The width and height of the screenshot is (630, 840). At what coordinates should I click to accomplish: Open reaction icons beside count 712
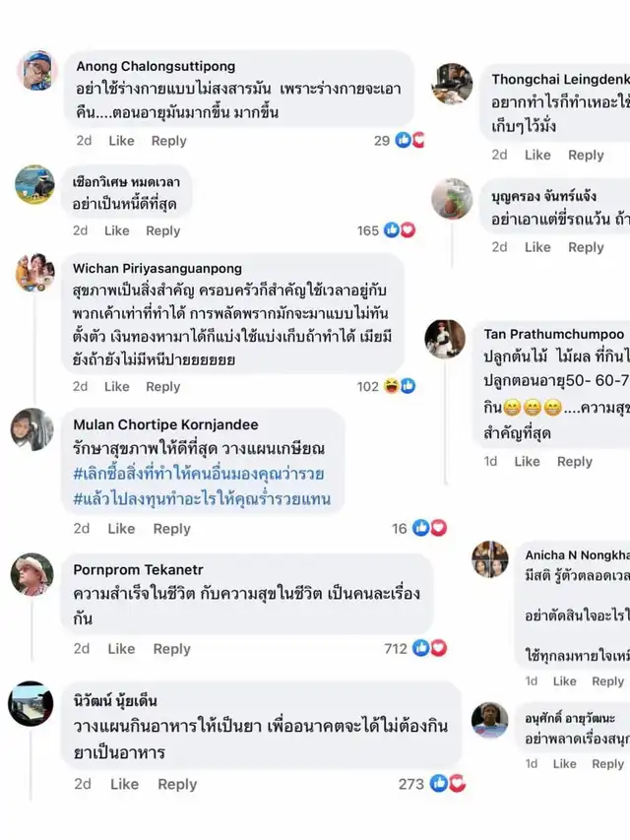pos(429,648)
